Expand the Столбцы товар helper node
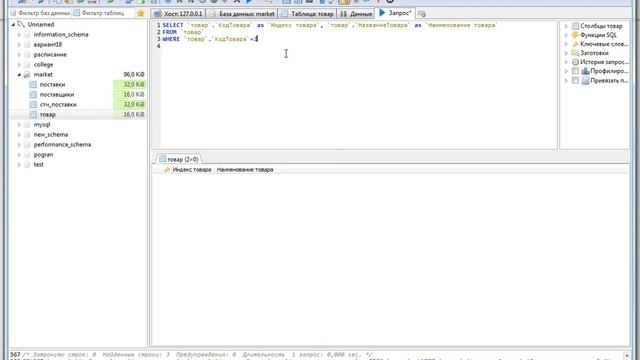The image size is (640, 360). point(566,26)
